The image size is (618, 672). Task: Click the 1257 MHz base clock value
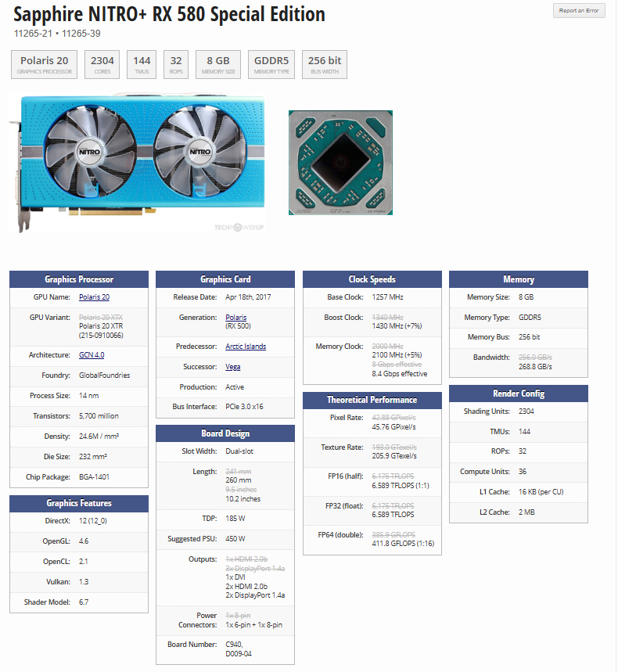pos(387,297)
